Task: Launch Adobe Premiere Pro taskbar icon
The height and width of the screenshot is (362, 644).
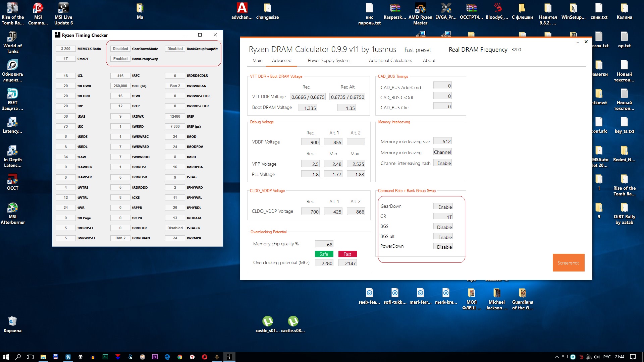Action: click(155, 357)
